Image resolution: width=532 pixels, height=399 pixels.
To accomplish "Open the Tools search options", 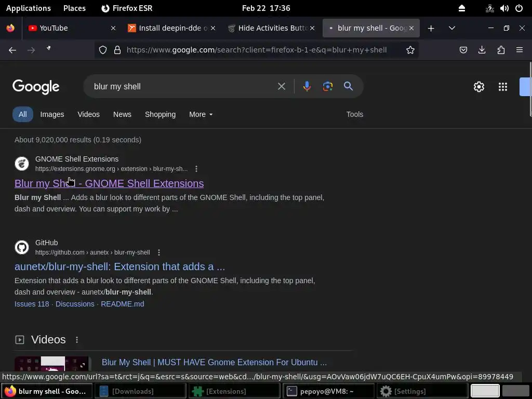I will (354, 114).
